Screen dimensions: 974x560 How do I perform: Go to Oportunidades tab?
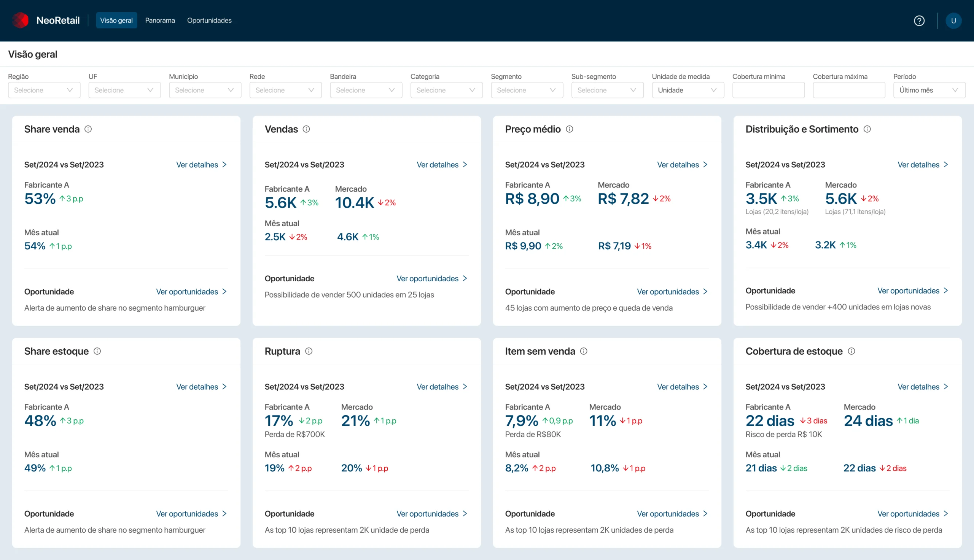[209, 21]
